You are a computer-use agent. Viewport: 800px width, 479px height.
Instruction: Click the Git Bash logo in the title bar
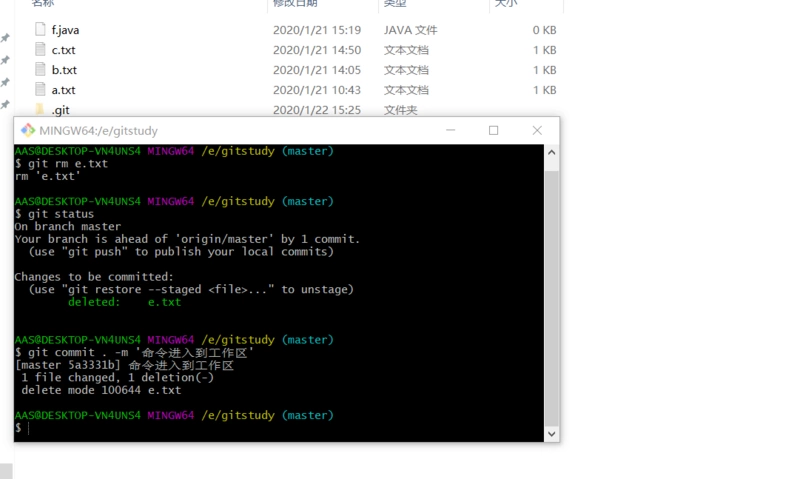(x=28, y=131)
